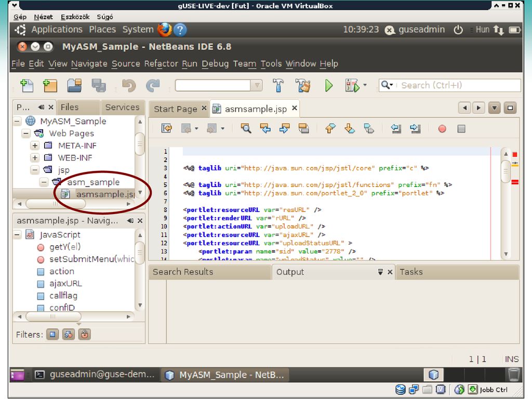Click the Open Project toolbar icon
532x399 pixels.
(74, 85)
